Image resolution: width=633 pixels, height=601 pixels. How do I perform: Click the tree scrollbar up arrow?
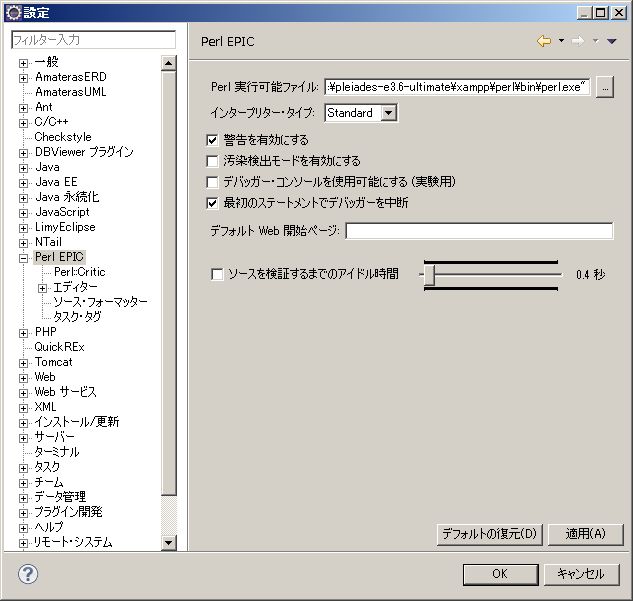168,63
